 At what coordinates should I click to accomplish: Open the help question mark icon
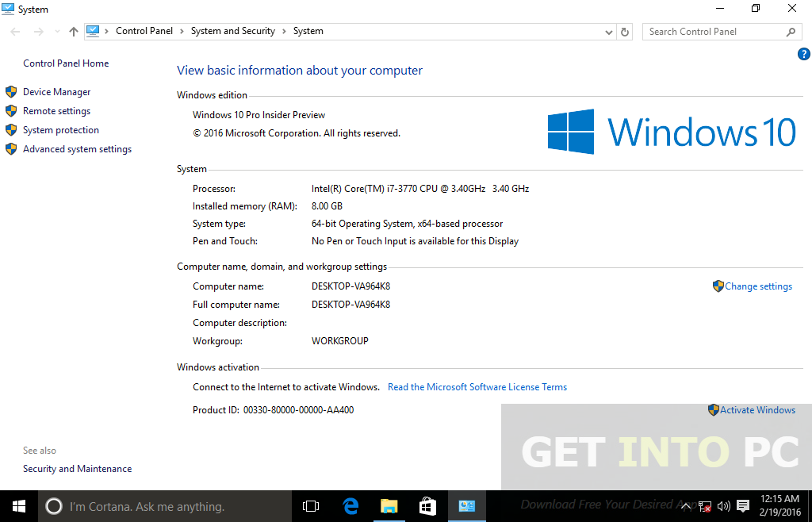[804, 54]
